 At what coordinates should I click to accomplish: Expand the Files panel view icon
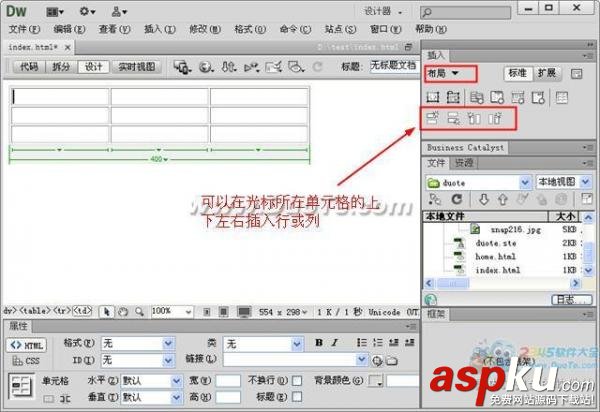587,199
